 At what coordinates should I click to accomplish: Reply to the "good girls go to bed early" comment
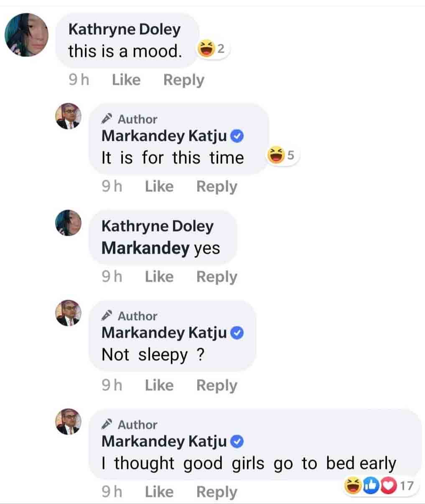[216, 492]
